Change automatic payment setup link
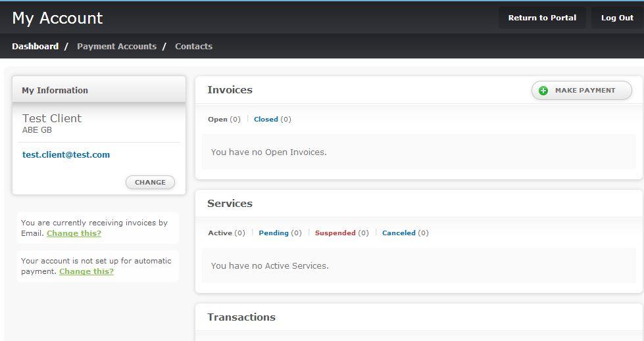 click(x=86, y=271)
